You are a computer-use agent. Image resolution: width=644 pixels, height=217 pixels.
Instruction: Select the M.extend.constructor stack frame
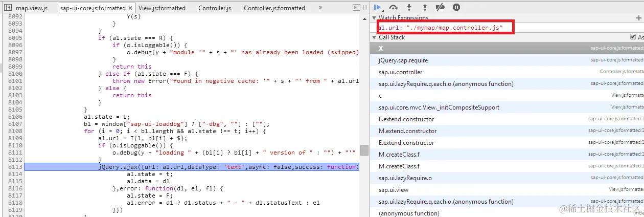507,131
